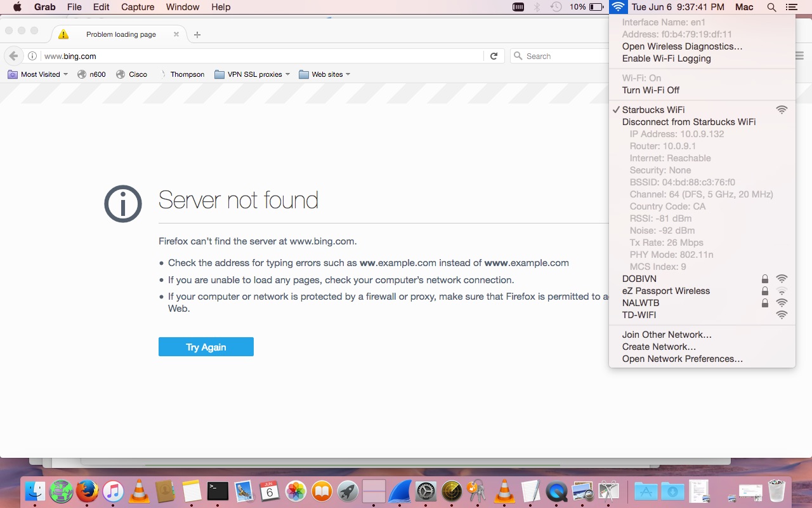Image resolution: width=812 pixels, height=508 pixels.
Task: Open the Downloads folder in Dock
Action: pyautogui.click(x=673, y=491)
